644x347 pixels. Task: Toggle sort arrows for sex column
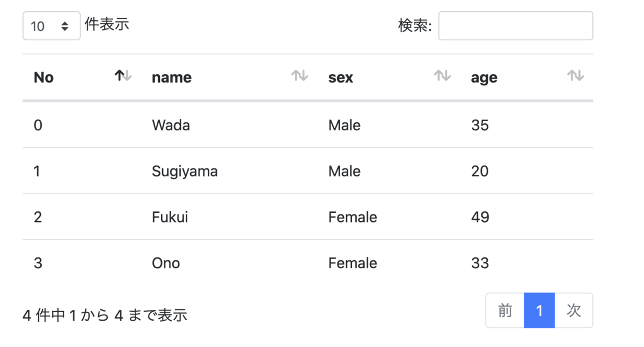[x=442, y=76]
